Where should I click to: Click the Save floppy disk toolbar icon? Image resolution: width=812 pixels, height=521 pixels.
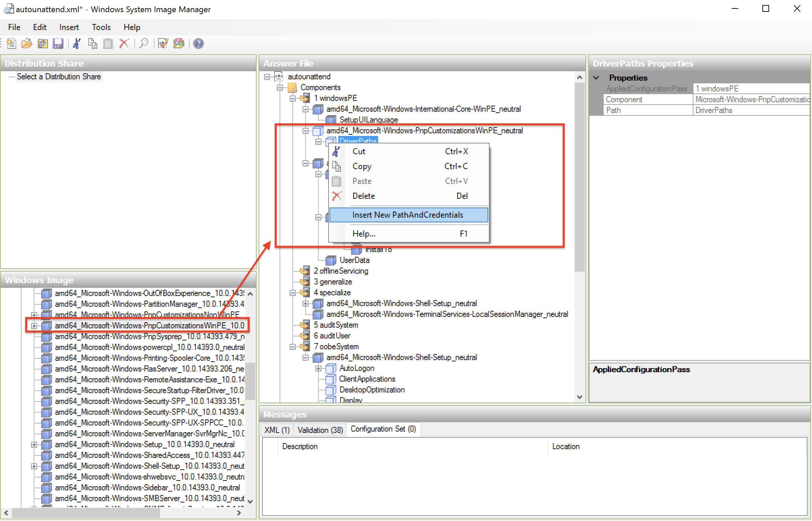click(58, 44)
